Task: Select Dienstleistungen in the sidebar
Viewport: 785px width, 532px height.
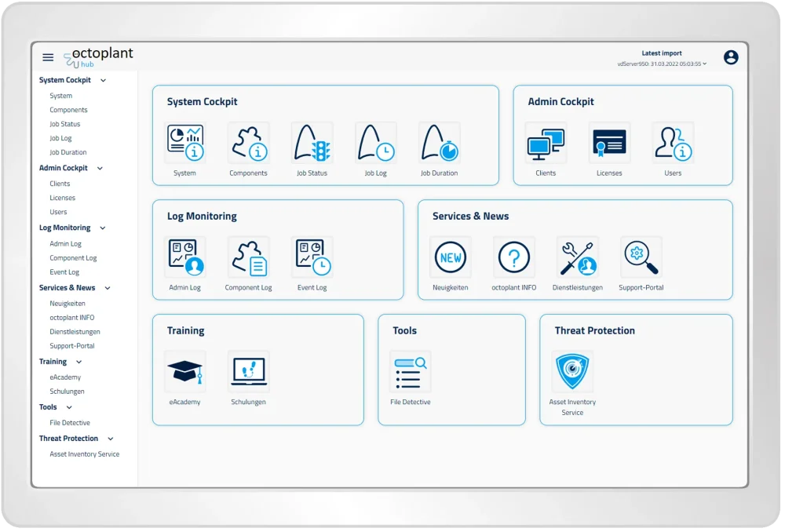Action: pos(75,332)
